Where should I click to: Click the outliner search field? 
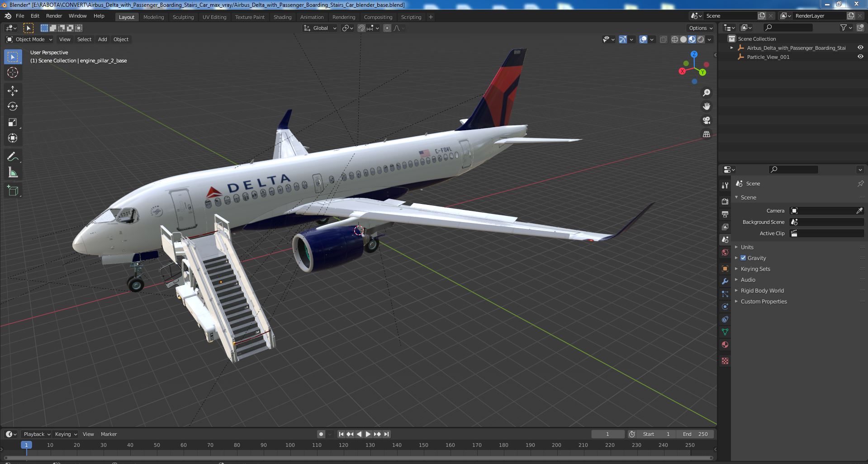(788, 28)
